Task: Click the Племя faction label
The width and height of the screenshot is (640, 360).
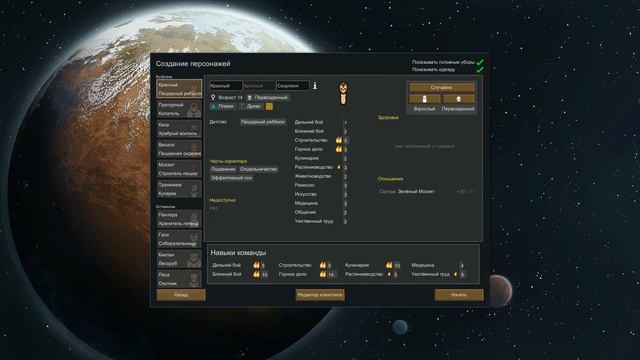Action: click(226, 107)
